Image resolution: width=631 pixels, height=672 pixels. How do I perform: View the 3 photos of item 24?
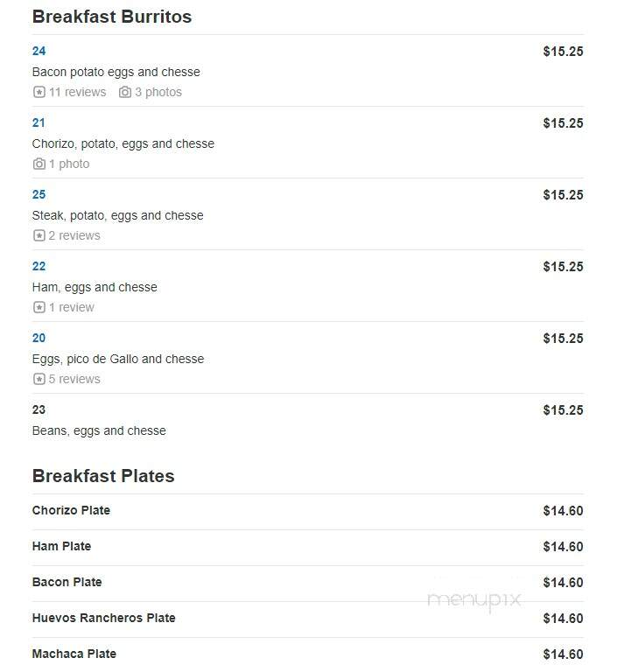(x=158, y=92)
